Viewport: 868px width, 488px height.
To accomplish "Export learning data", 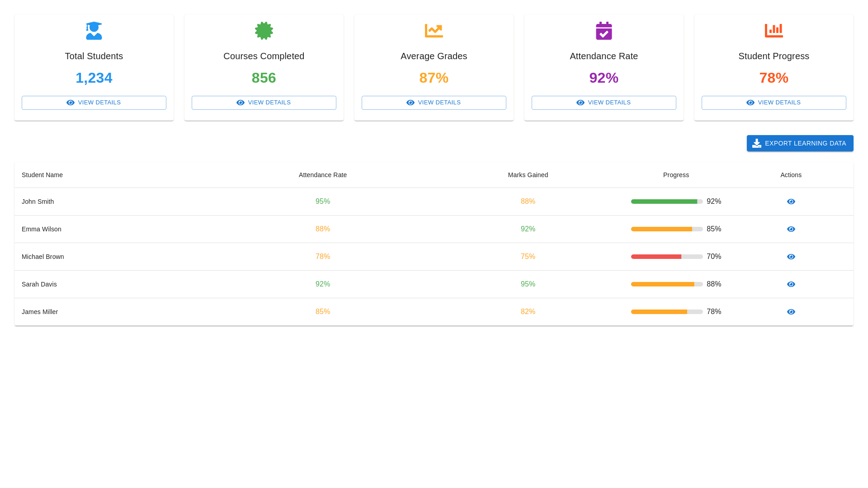I will click(x=800, y=143).
